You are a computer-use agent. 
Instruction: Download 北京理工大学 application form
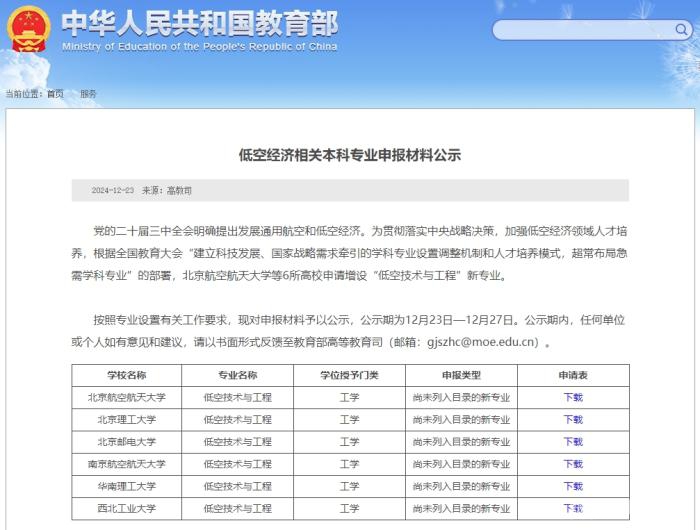(572, 419)
